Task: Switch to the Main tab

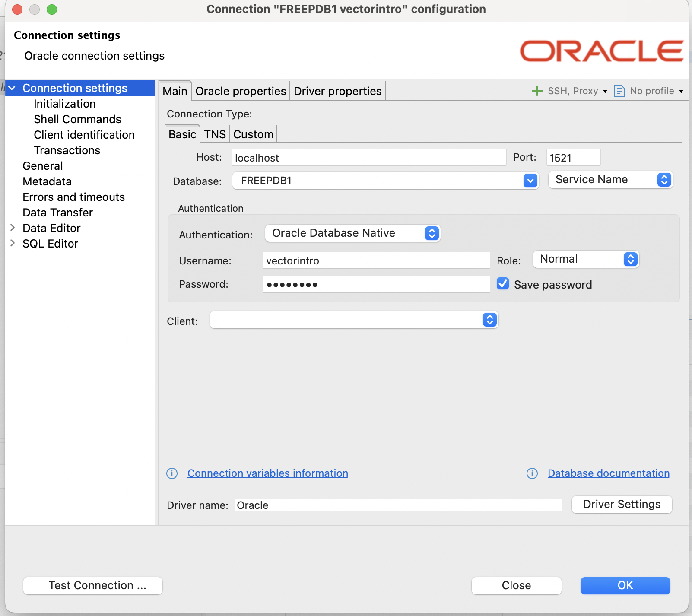Action: (175, 91)
